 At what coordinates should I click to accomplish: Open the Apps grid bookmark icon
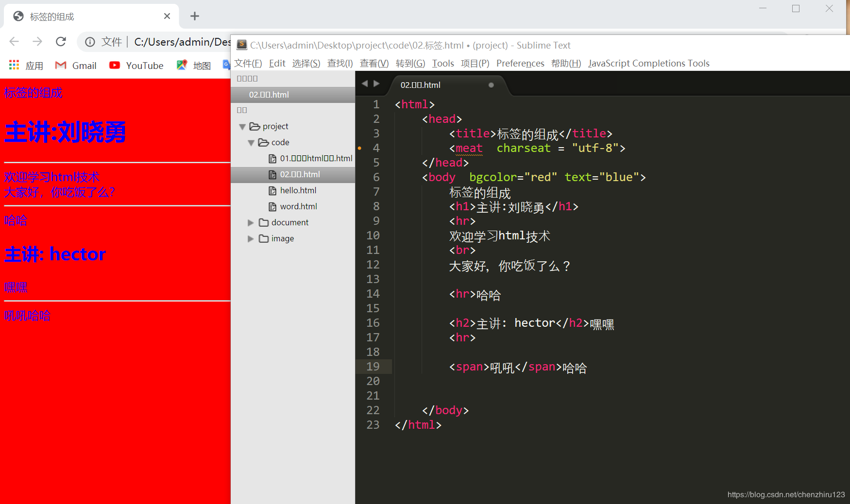pos(14,65)
